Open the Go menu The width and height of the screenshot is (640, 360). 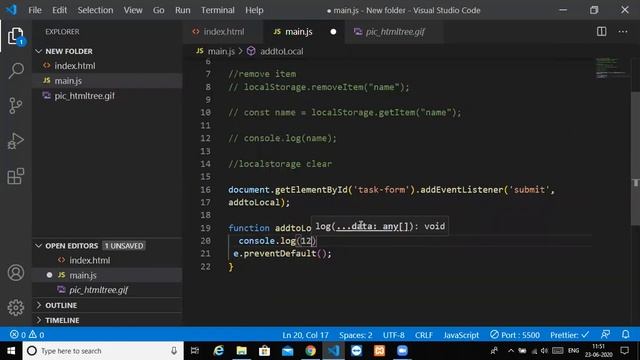(x=158, y=10)
